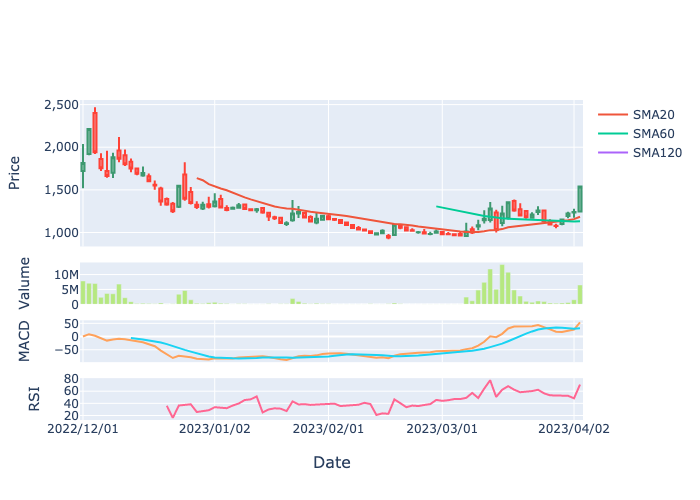
Task: Click the 10M volume tick label
Action: [x=66, y=275]
